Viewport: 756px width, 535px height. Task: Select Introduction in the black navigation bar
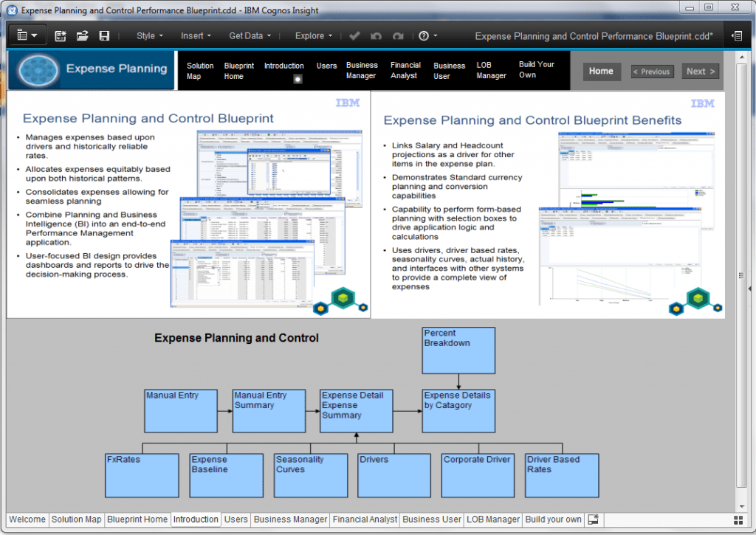284,66
